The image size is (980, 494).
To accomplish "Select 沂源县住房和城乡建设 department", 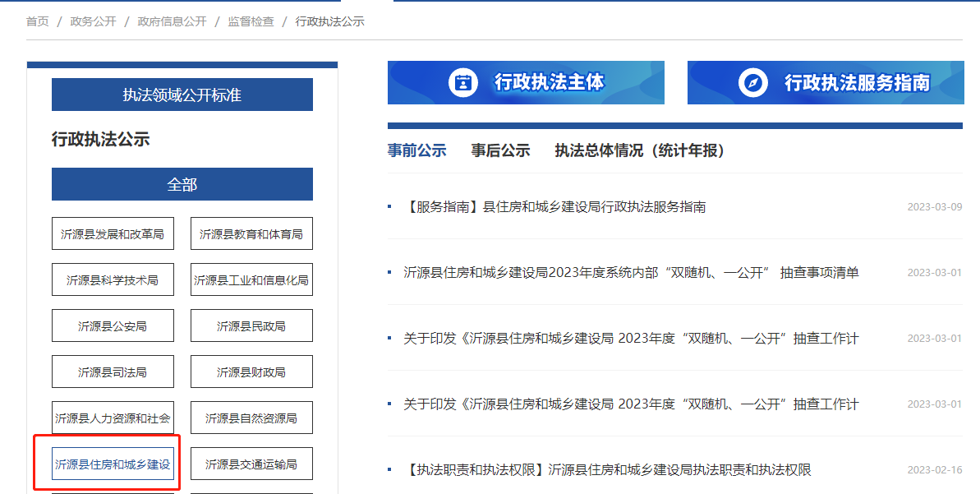I will point(113,464).
